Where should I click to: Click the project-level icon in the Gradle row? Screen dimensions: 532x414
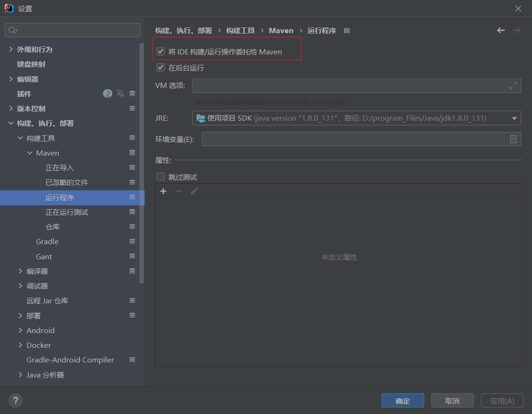click(x=133, y=241)
